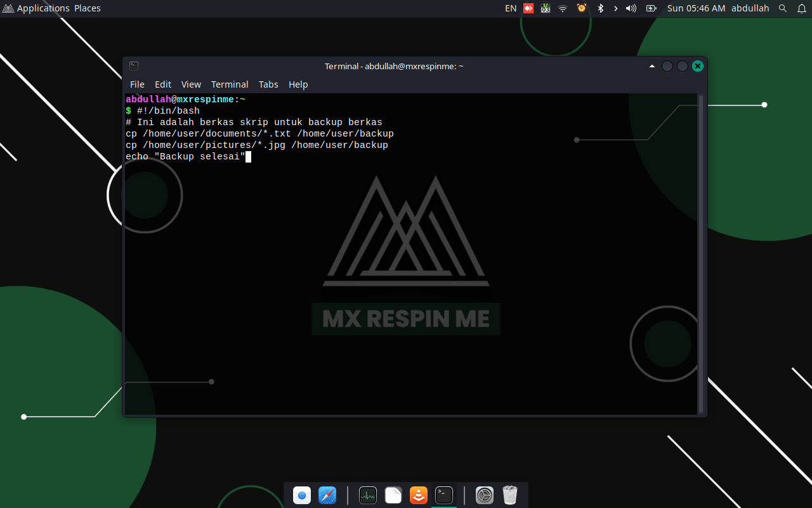Maximize the Terminal window
The width and height of the screenshot is (812, 508).
coord(683,66)
